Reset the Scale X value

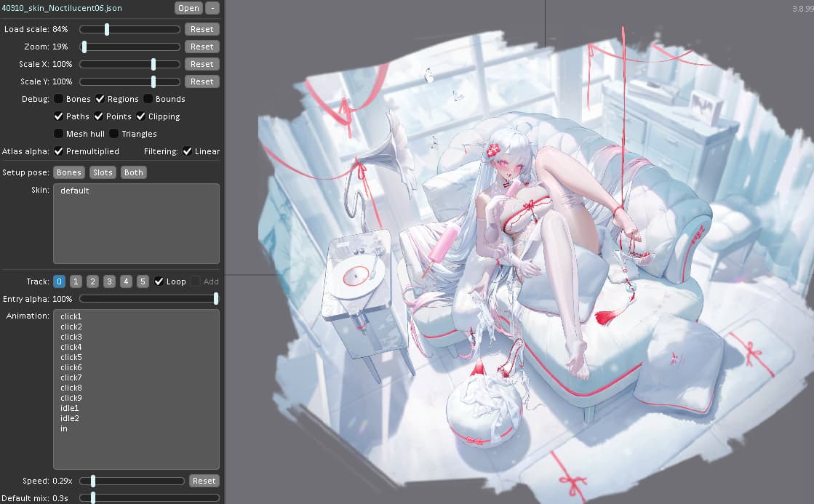tap(202, 64)
